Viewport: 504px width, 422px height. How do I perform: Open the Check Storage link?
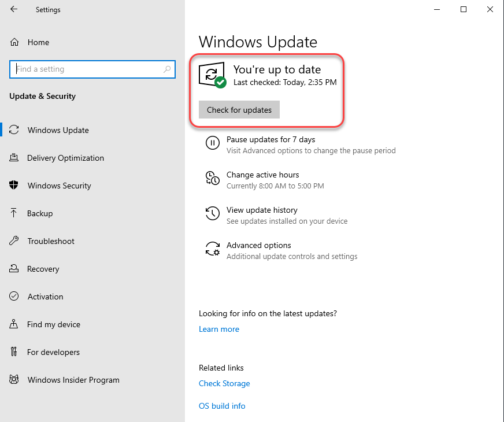(224, 383)
